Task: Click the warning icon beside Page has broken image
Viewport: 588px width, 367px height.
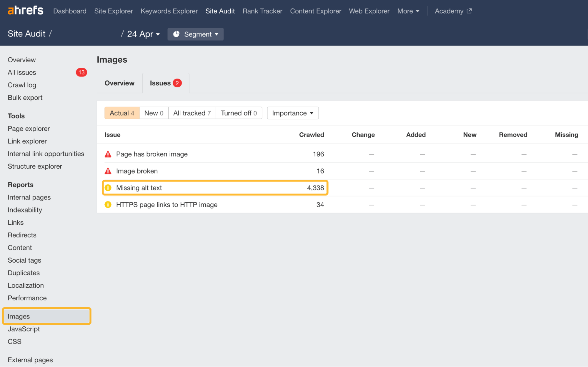Action: click(x=108, y=154)
